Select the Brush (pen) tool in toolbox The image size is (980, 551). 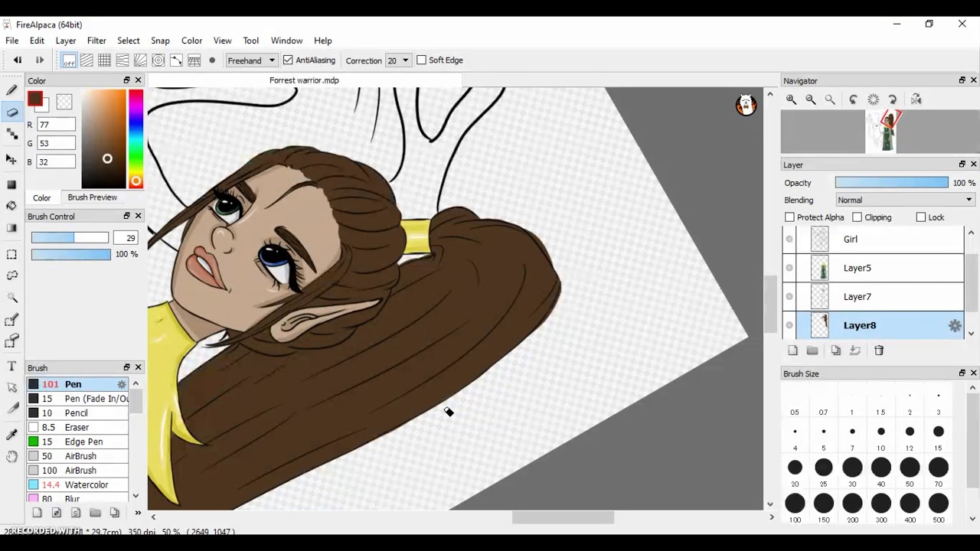point(11,91)
